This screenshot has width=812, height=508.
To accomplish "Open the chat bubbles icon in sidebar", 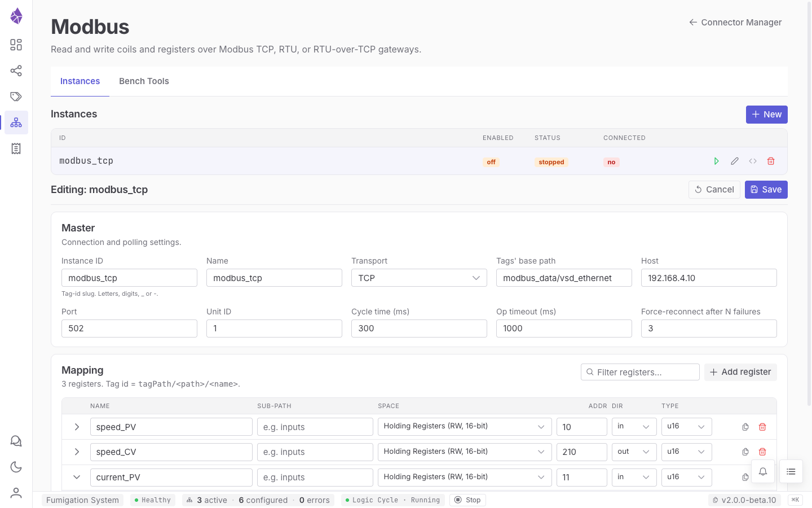I will pos(16,441).
